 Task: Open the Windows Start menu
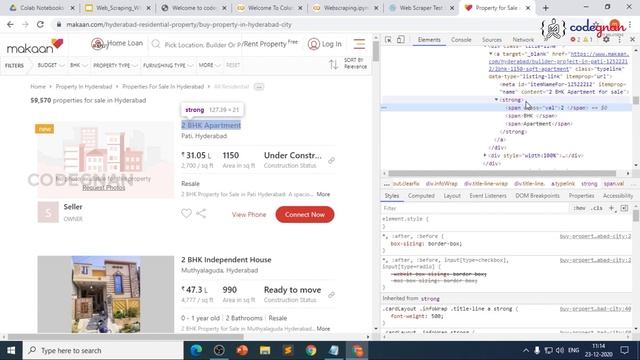(x=11, y=351)
